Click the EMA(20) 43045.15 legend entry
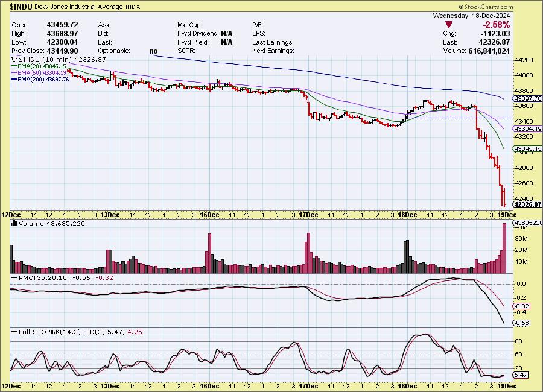 point(39,66)
